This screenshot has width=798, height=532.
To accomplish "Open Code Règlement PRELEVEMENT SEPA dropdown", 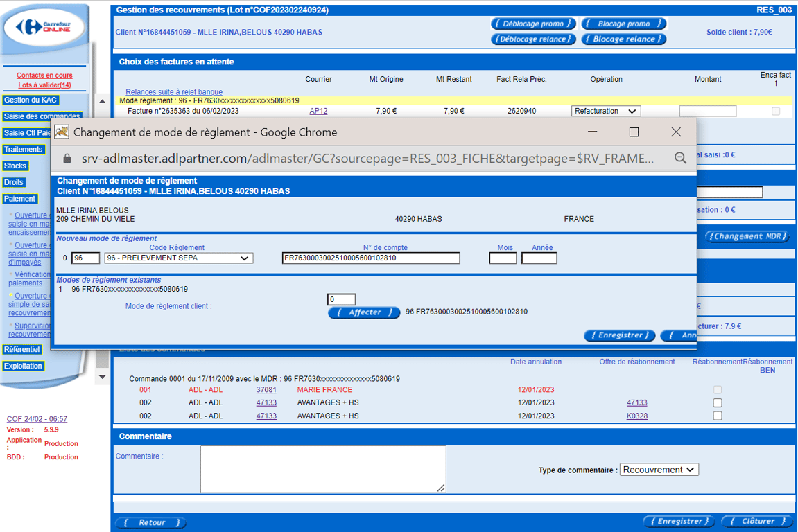I will coord(179,258).
